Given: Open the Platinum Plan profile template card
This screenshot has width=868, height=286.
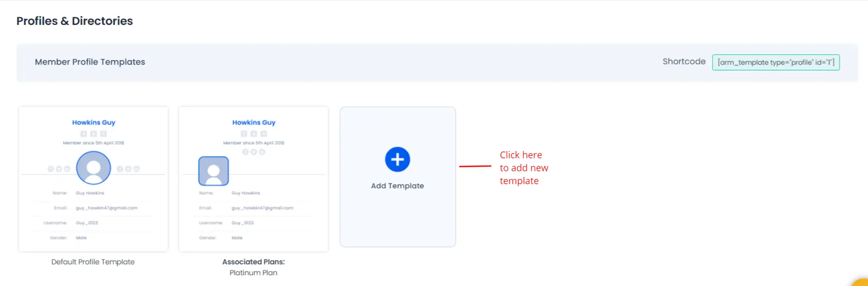Looking at the screenshot, I should point(254,179).
